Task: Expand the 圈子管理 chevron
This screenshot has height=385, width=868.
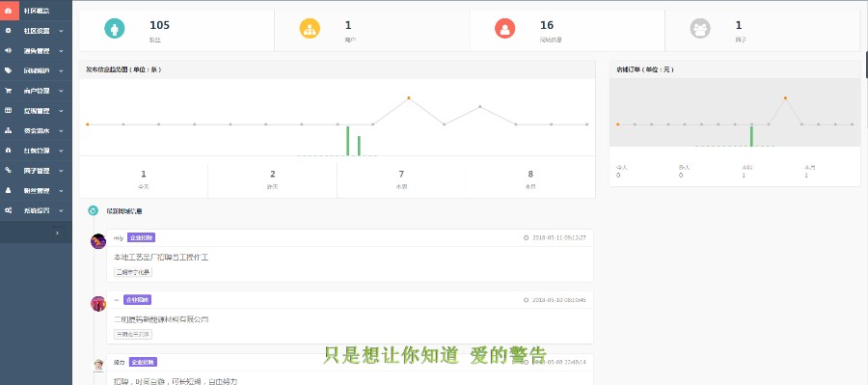Action: (x=61, y=171)
